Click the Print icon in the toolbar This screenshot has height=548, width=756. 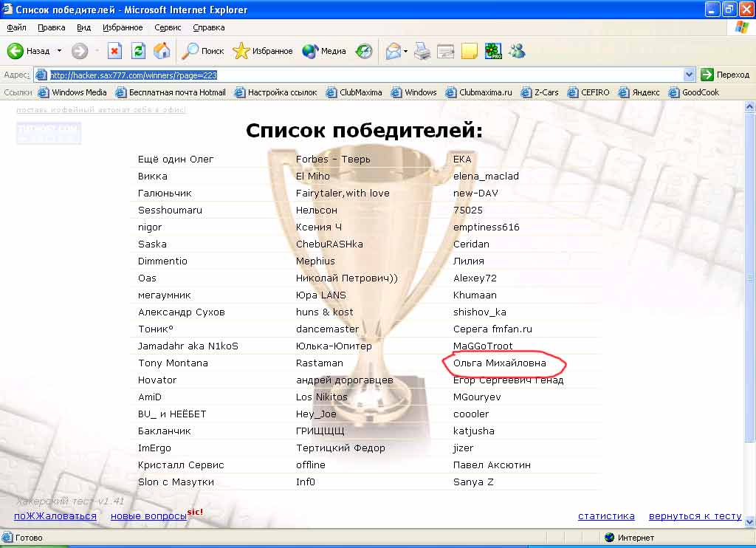tap(422, 51)
